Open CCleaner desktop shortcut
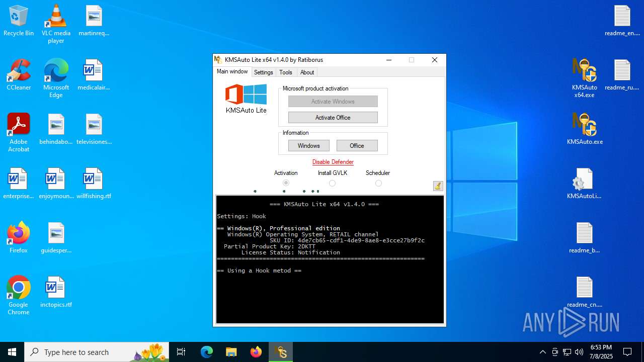 pyautogui.click(x=19, y=75)
